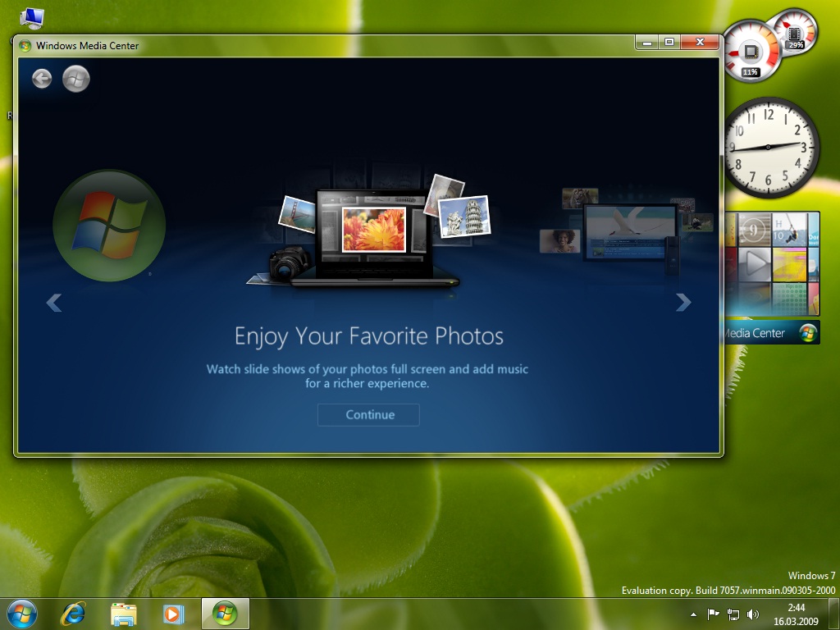Select the Media Center taskbar button
This screenshot has height=630, width=840.
[225, 614]
